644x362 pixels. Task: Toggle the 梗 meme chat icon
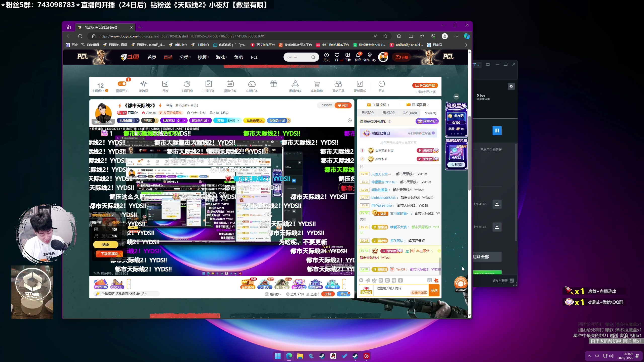click(394, 280)
